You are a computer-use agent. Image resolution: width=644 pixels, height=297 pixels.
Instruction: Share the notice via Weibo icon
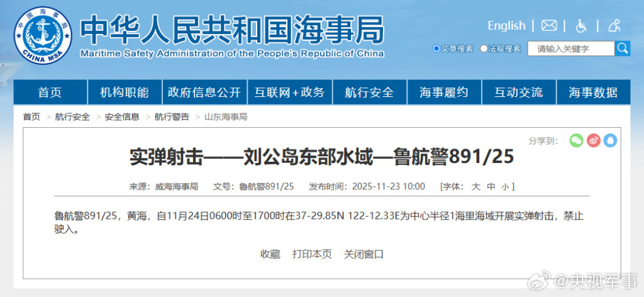coord(593,140)
